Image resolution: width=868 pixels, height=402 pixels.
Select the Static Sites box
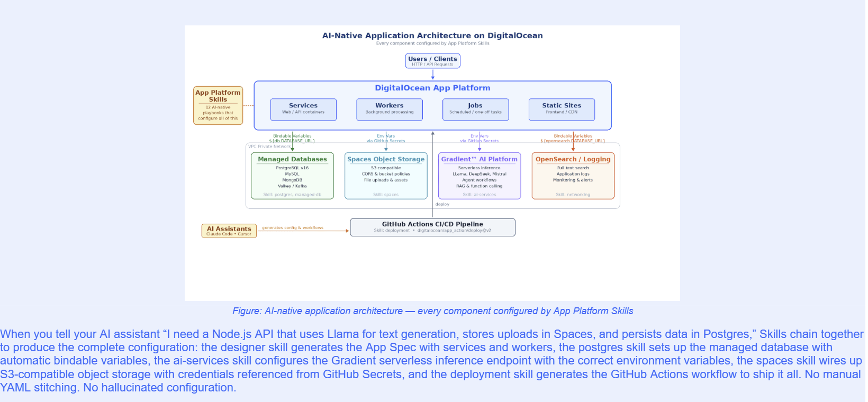coord(562,109)
